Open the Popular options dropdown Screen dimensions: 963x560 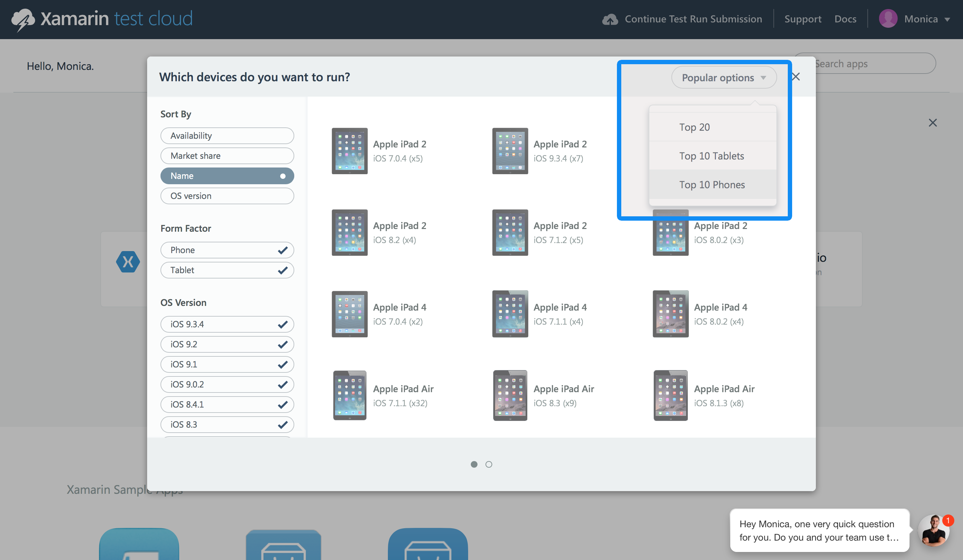click(x=724, y=78)
